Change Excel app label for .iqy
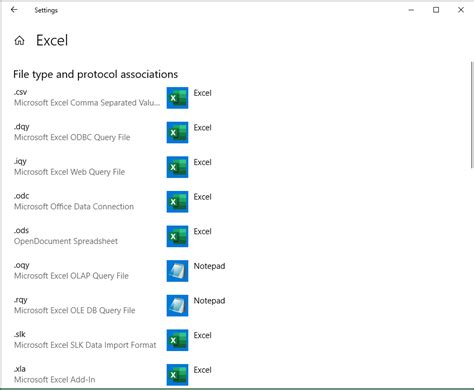Viewport: 474px width, 390px height. [x=202, y=162]
